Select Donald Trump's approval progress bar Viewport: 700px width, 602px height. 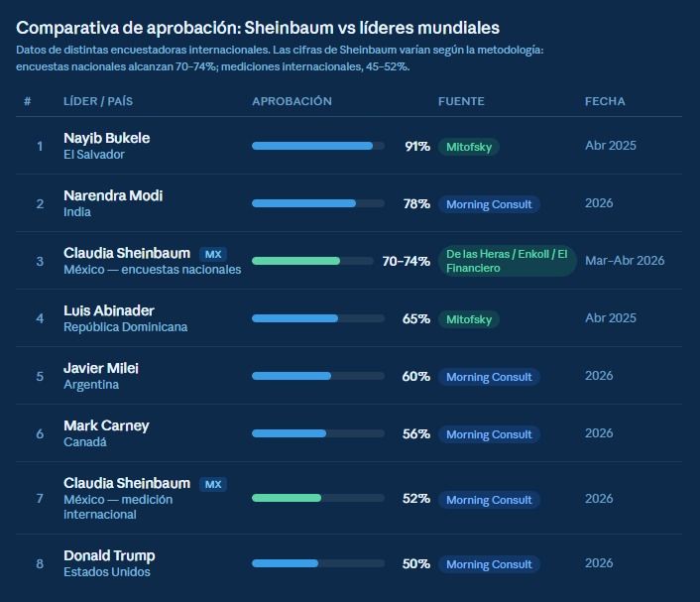click(x=317, y=563)
